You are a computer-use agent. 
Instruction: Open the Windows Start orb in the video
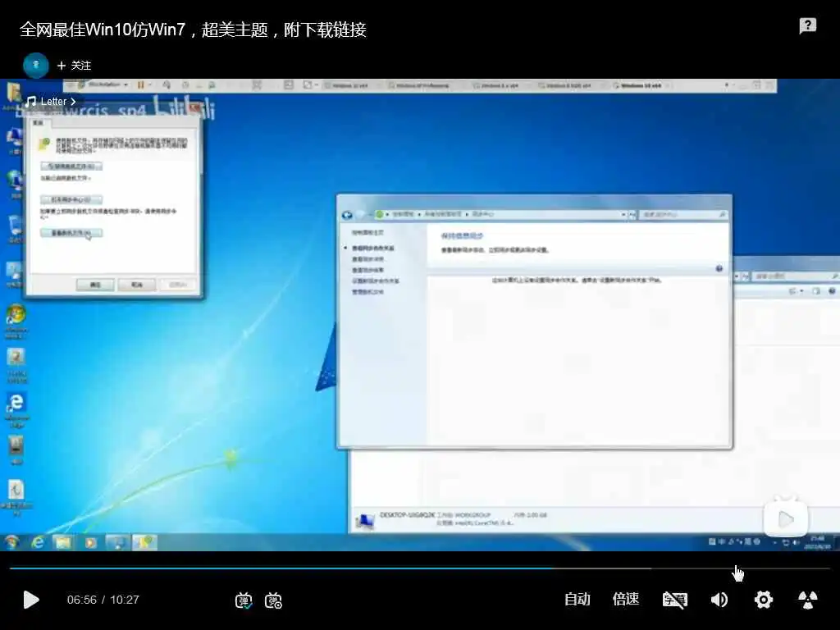pos(11,542)
